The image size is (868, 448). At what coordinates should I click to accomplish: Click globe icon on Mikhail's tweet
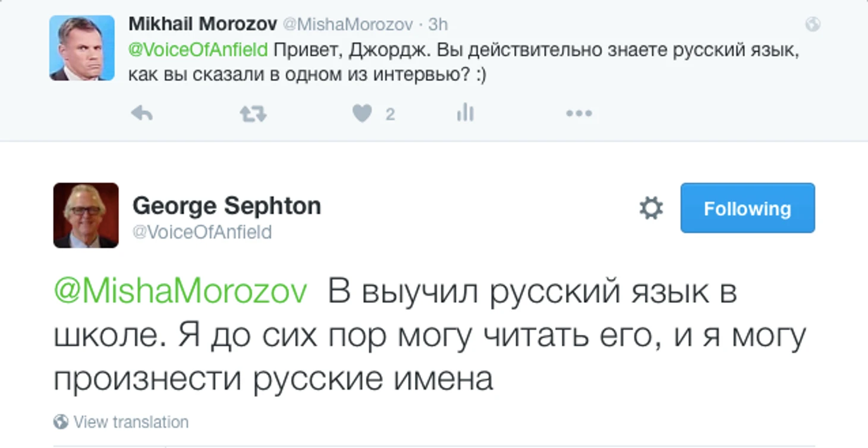click(812, 24)
